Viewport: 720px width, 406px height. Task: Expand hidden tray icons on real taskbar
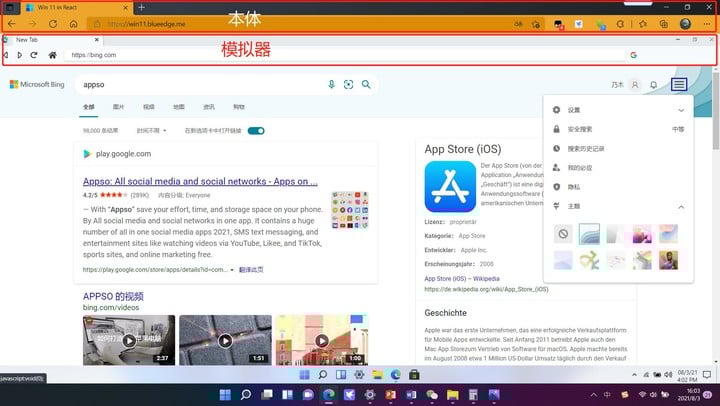[x=594, y=395]
